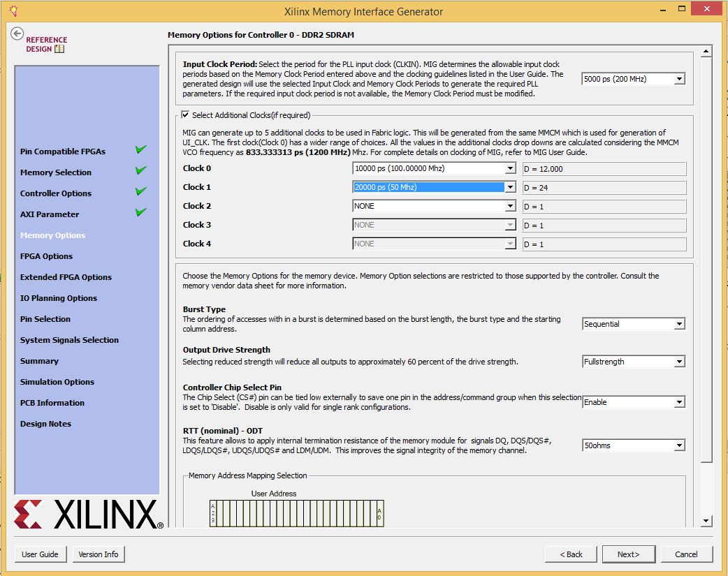Click the Xilinx logo
The image size is (728, 576).
89,515
